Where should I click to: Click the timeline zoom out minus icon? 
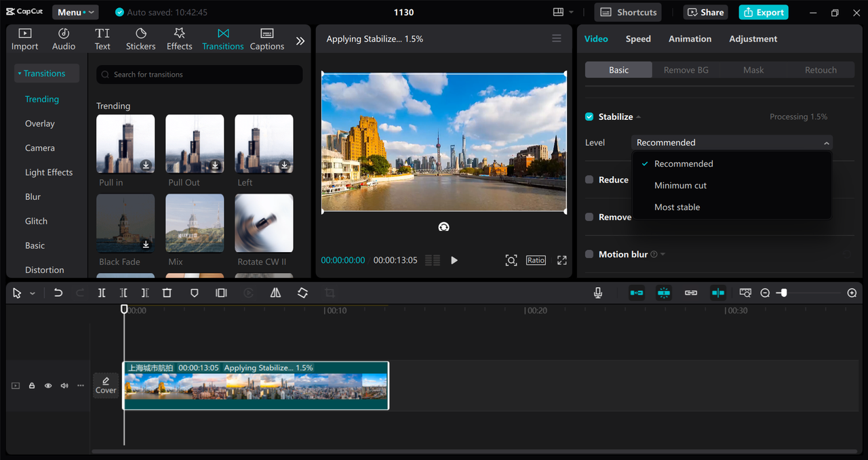click(765, 293)
